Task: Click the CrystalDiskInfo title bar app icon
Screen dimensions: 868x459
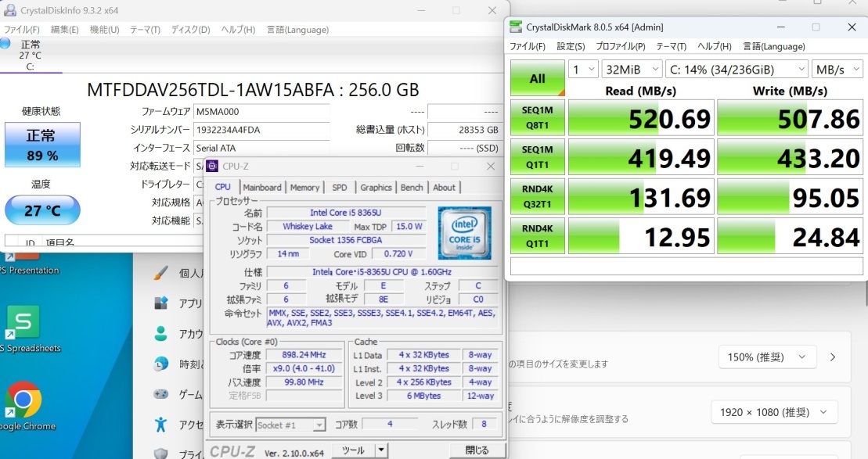Action: click(10, 10)
